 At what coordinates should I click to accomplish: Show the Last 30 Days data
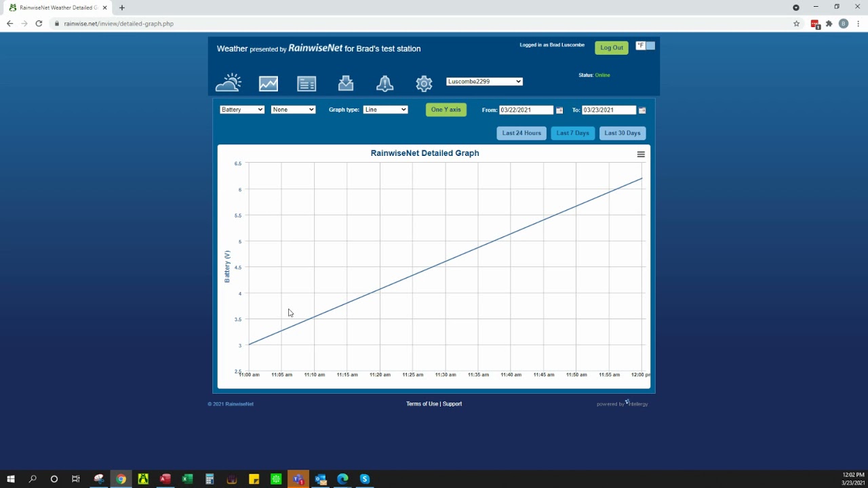click(623, 133)
